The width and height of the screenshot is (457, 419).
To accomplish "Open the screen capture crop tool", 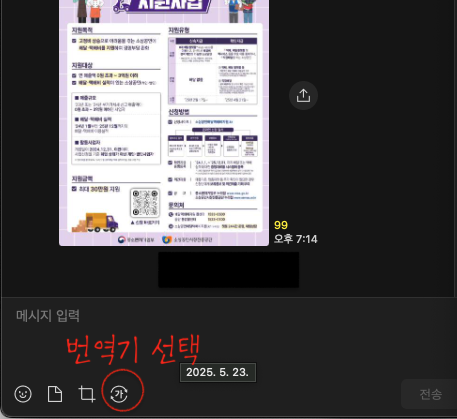I will tap(87, 394).
